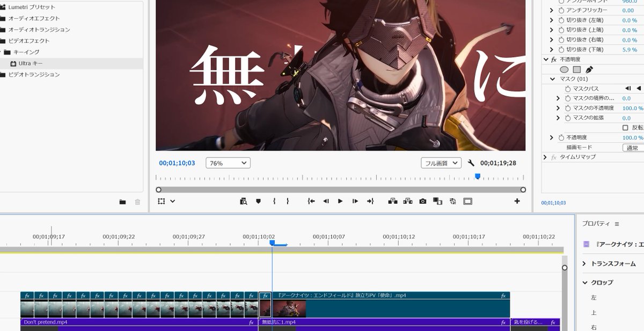Open the button editor plus icon
Image resolution: width=644 pixels, height=331 pixels.
[x=517, y=202]
